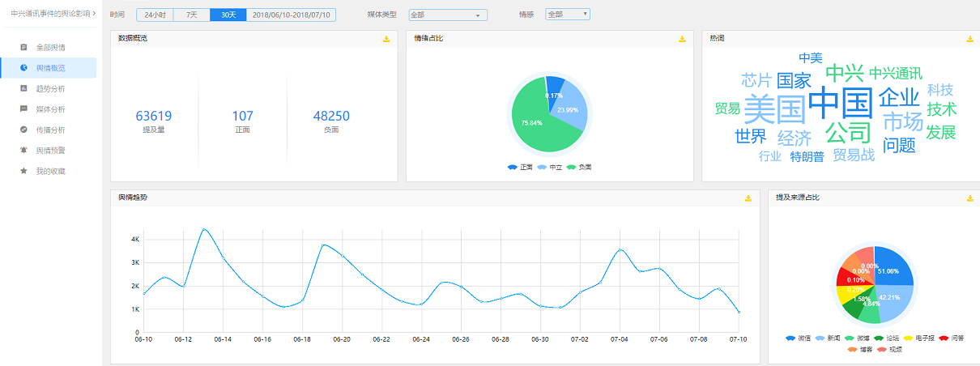Go to 传播分析 in the sidebar
The width and height of the screenshot is (980, 366).
coord(50,130)
